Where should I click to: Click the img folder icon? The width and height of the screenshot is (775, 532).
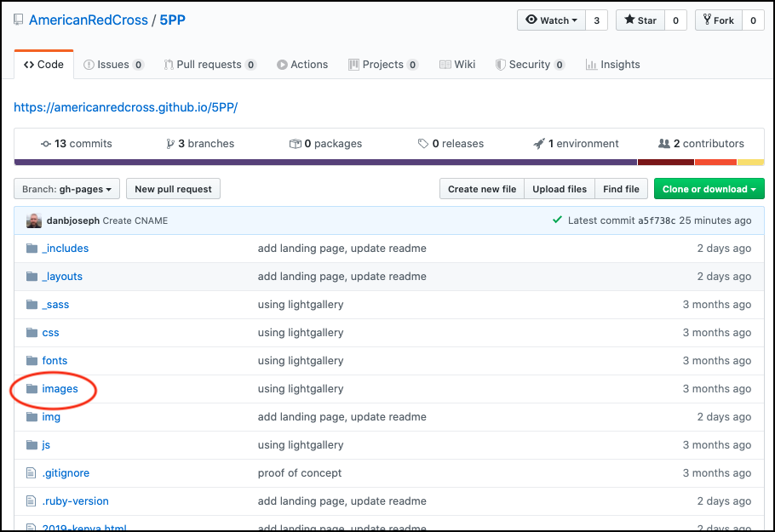(x=32, y=417)
